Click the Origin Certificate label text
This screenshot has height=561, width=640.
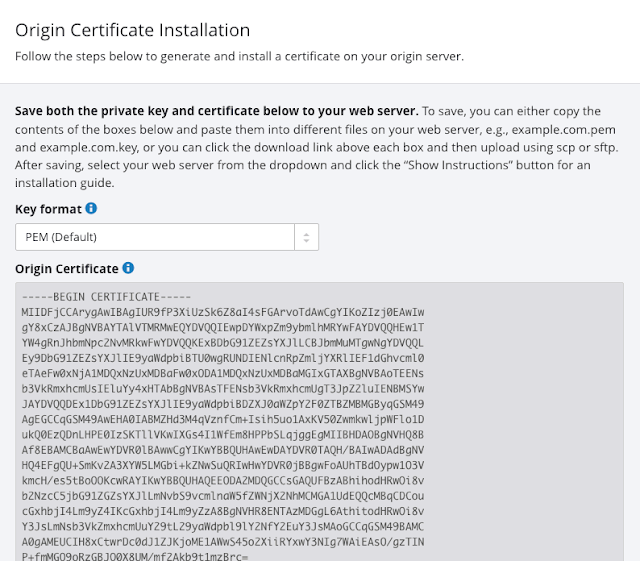[66, 269]
